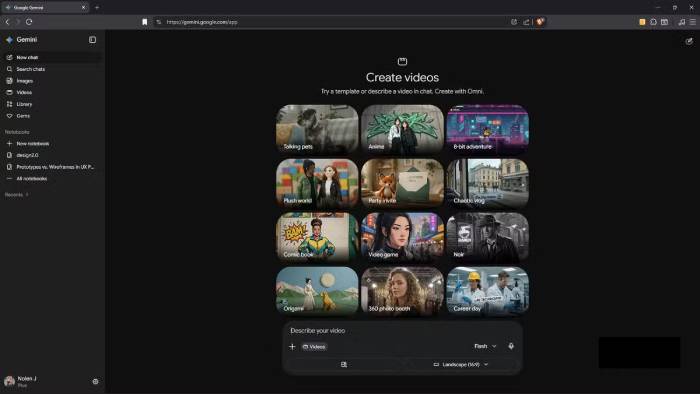Choose the Anime video template
Image resolution: width=700 pixels, height=394 pixels.
click(x=402, y=129)
